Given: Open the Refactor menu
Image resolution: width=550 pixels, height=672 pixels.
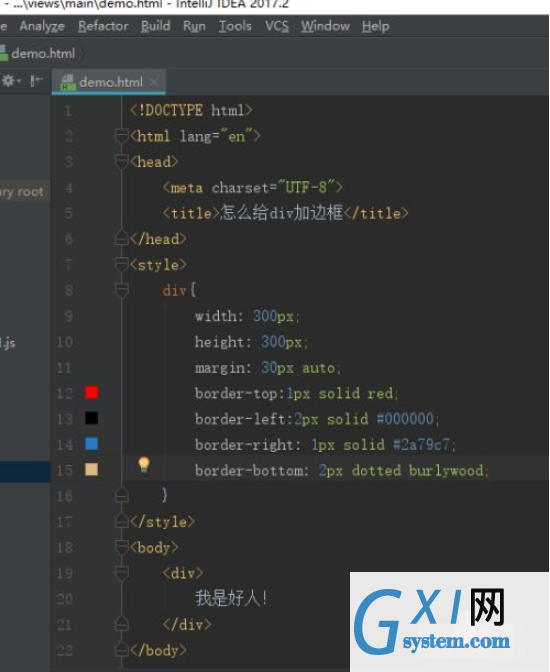Looking at the screenshot, I should pyautogui.click(x=103, y=26).
